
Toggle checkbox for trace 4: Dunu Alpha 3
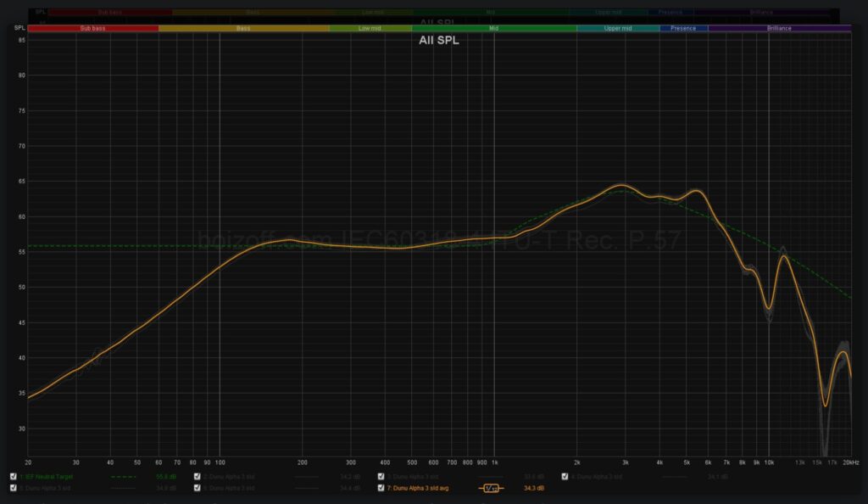(565, 476)
